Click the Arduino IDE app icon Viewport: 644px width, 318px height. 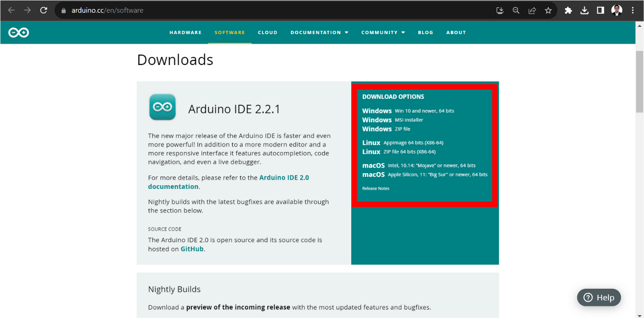pos(163,107)
